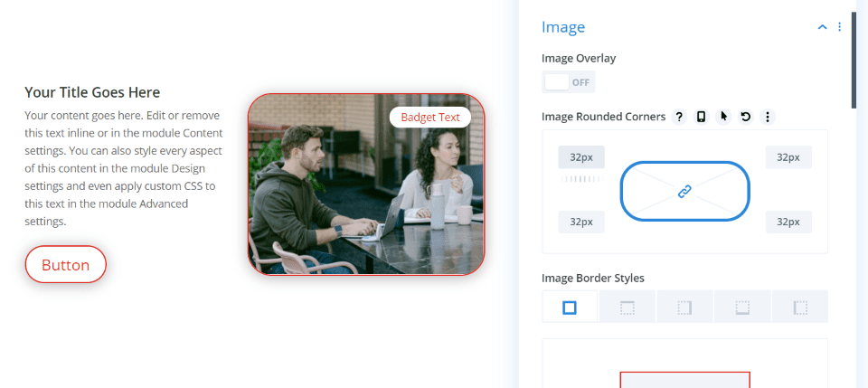Reset Image Rounded Corners with undo icon

pyautogui.click(x=745, y=117)
